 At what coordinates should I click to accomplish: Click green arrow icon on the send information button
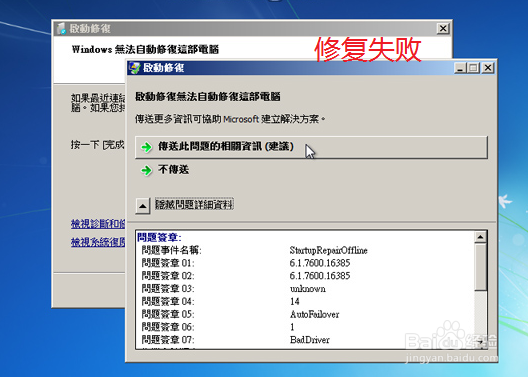click(x=146, y=147)
